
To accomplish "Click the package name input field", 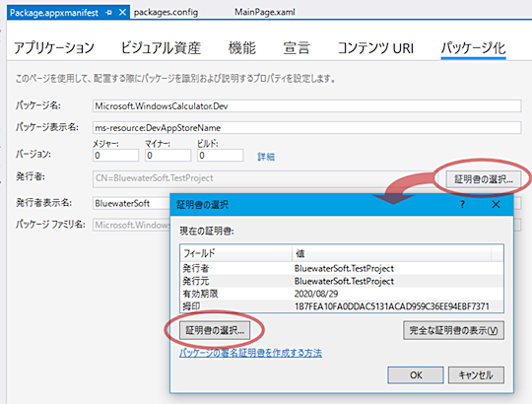I will coord(306,105).
